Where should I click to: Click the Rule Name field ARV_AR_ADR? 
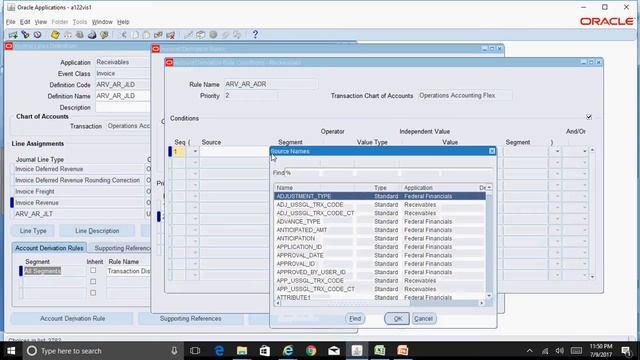click(x=270, y=84)
